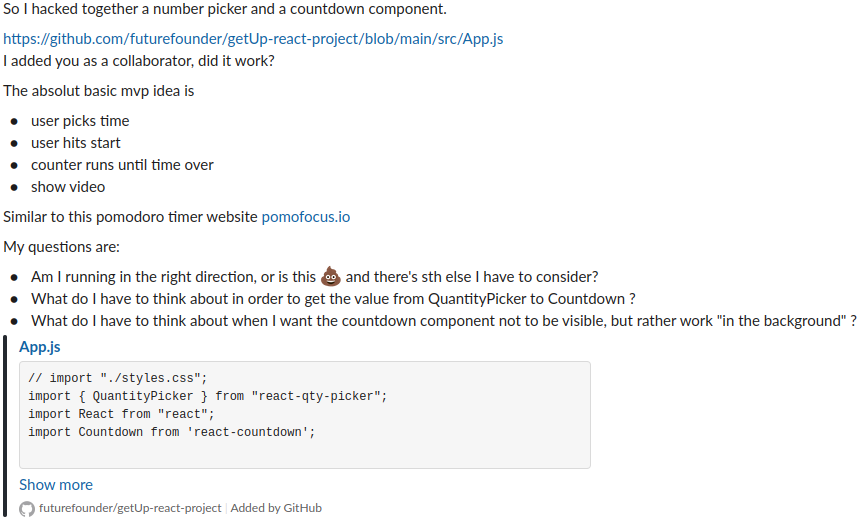Click the import QuantityPicker code line
868x524 pixels.
click(207, 396)
